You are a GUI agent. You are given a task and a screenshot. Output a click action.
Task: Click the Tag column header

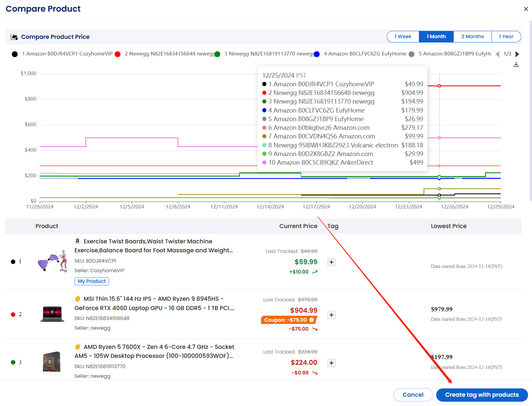coord(333,226)
